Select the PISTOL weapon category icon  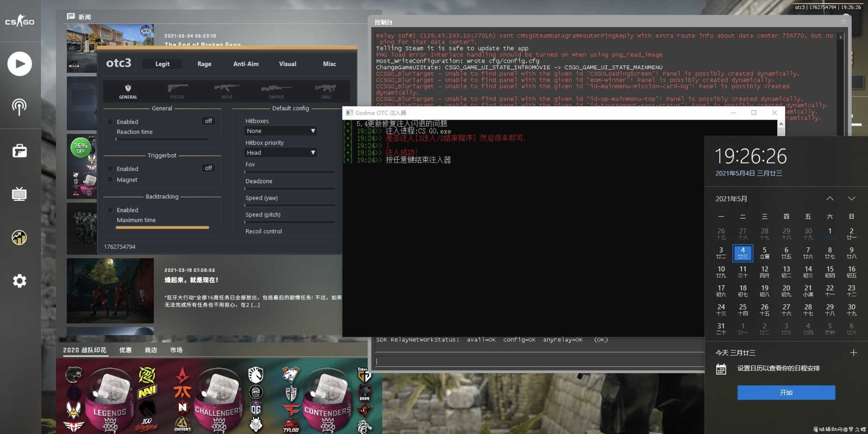pyautogui.click(x=177, y=91)
